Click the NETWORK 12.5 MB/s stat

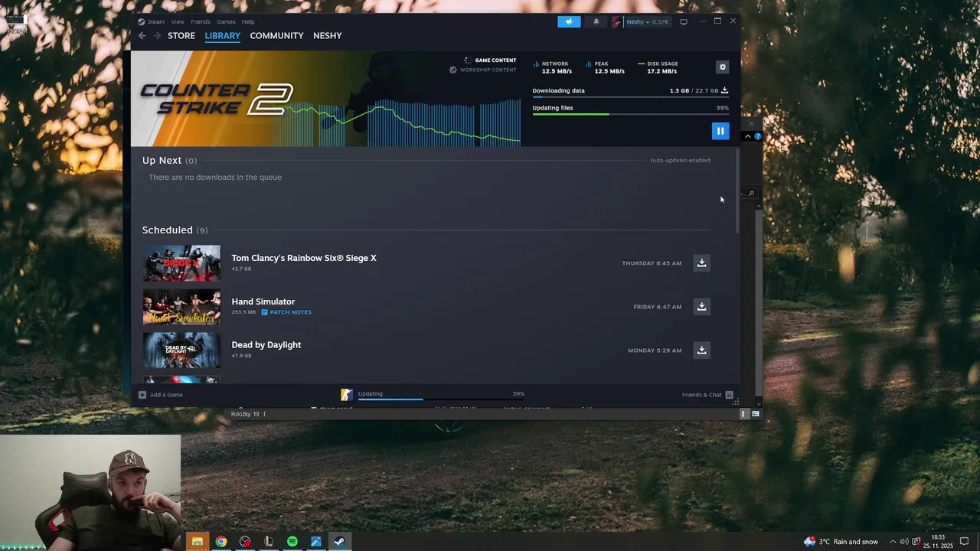553,67
